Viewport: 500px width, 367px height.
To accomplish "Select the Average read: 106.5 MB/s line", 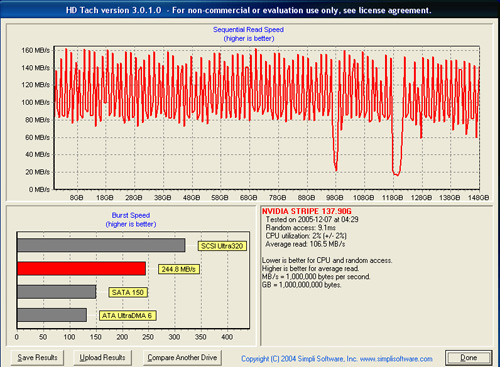I will tap(305, 244).
